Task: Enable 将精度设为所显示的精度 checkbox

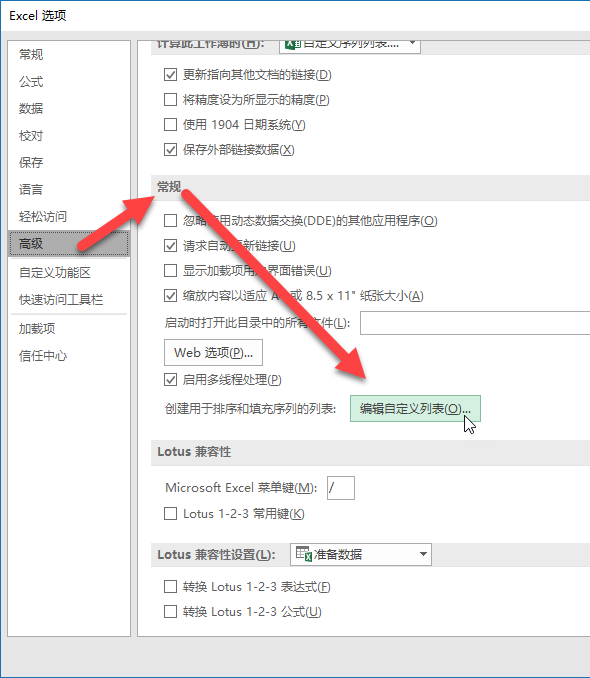Action: coord(170,100)
